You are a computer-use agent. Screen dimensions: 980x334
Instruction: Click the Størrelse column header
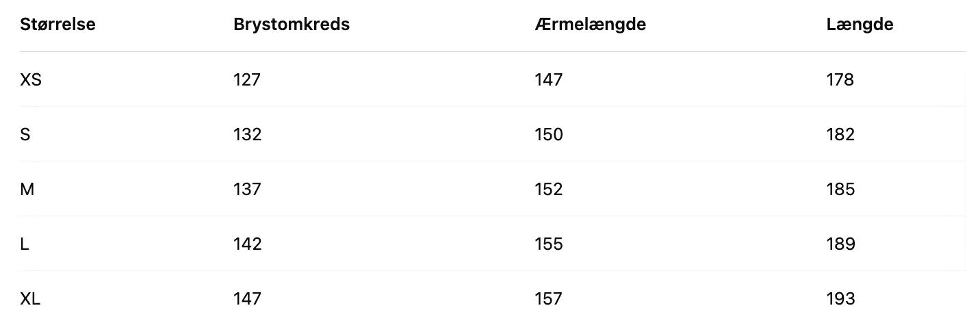pyautogui.click(x=57, y=25)
